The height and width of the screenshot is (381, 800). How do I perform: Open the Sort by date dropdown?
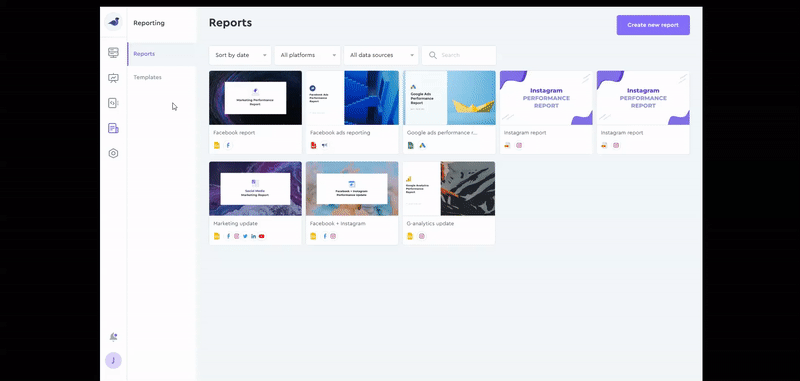[240, 55]
